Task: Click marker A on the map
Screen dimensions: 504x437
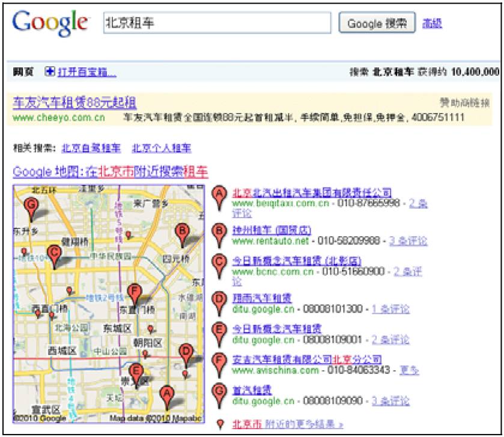Action: coord(167,398)
